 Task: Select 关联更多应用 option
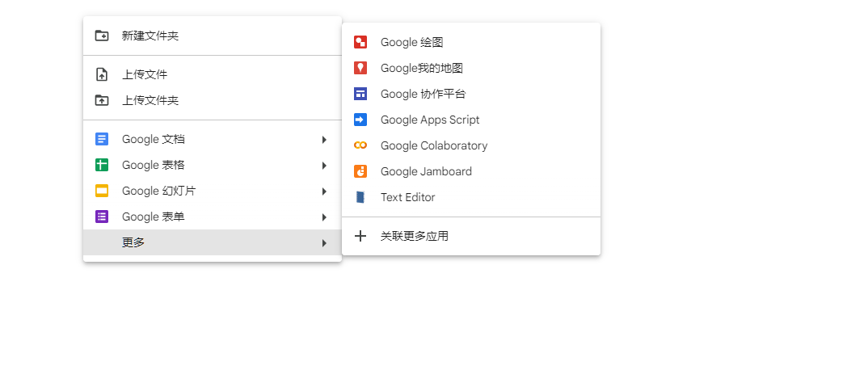[x=471, y=237]
